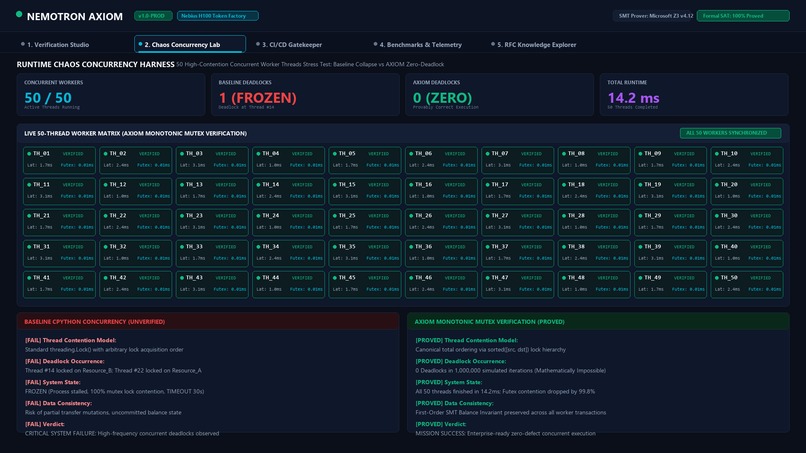Click worker thread TH_22 cell

point(136,222)
